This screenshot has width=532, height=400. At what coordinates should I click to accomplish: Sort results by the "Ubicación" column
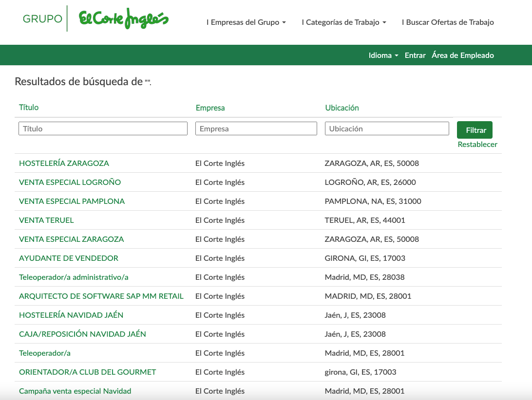[x=342, y=107]
